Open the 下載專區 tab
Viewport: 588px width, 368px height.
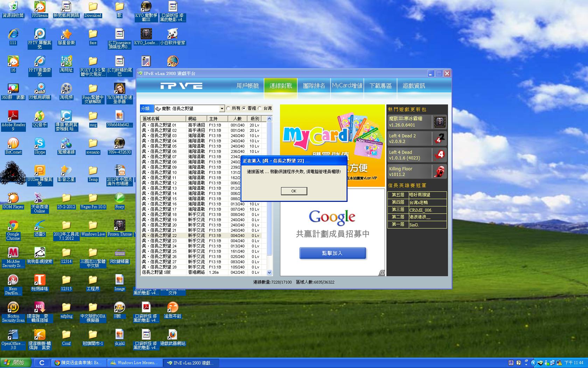click(x=380, y=86)
